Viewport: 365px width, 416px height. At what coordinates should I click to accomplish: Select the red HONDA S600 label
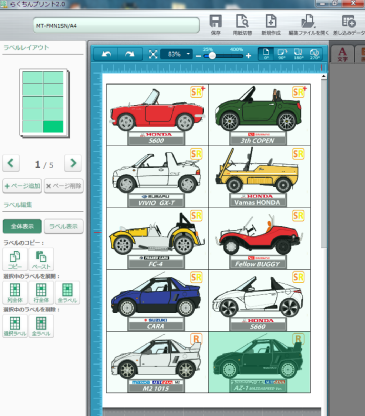157,115
